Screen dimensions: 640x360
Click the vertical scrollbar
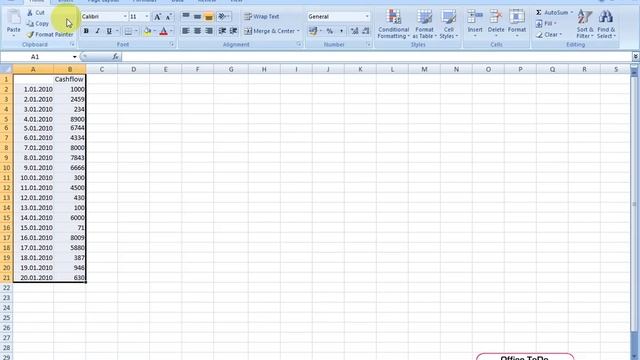[634, 204]
